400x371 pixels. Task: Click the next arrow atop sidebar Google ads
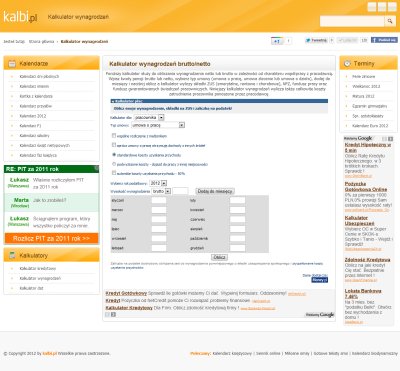pyautogui.click(x=390, y=139)
